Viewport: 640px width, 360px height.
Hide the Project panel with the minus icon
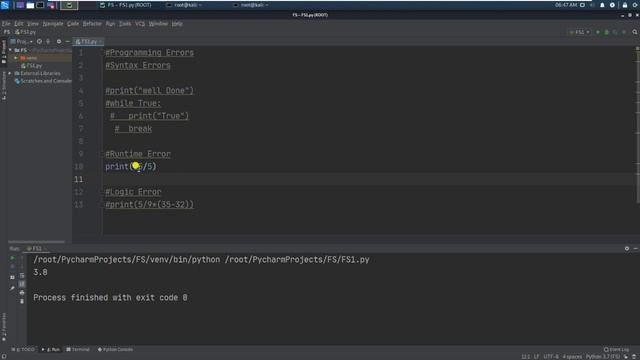coord(67,41)
